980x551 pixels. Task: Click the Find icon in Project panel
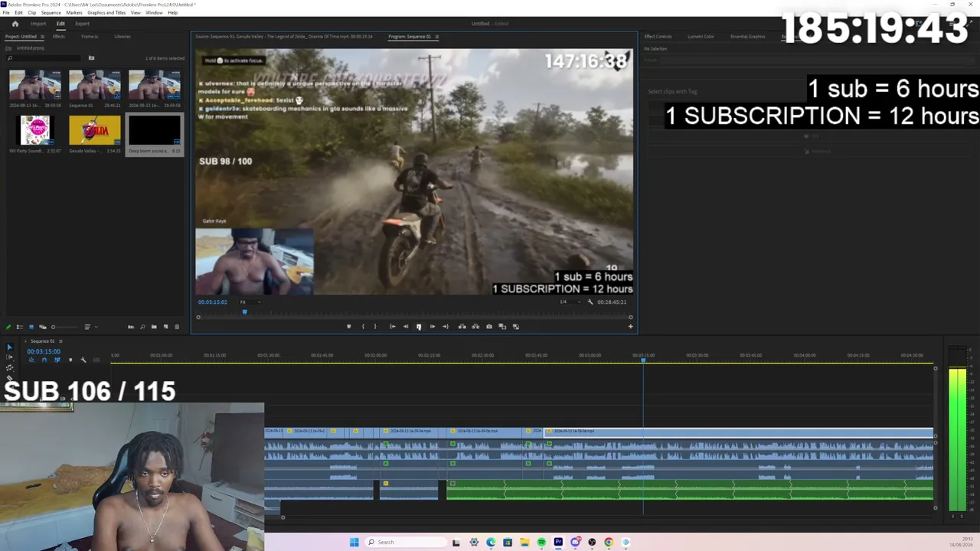(x=142, y=328)
